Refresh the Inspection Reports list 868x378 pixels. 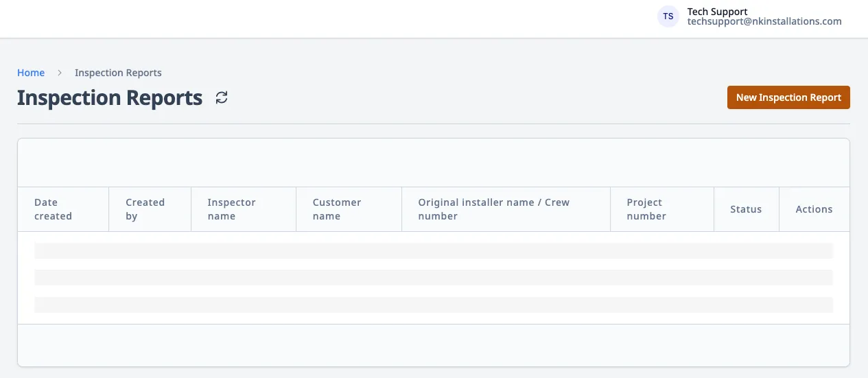tap(221, 97)
